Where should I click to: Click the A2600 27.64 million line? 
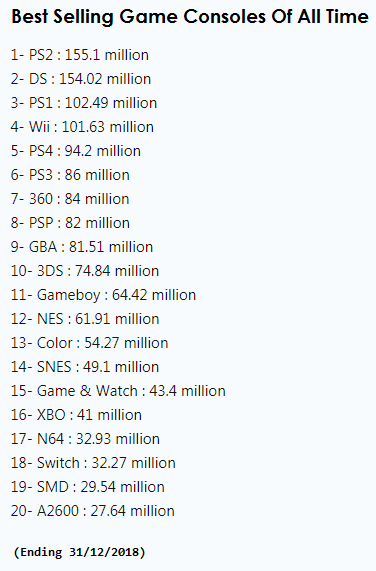click(93, 511)
